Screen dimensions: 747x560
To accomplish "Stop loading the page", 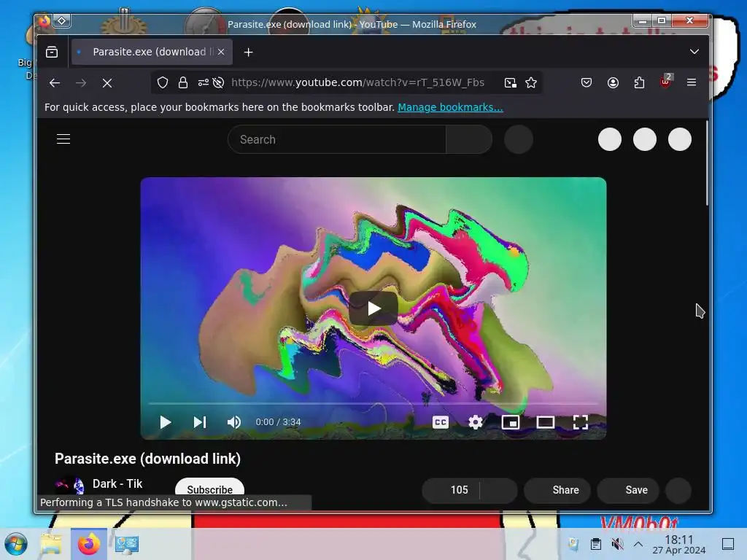I will (107, 83).
